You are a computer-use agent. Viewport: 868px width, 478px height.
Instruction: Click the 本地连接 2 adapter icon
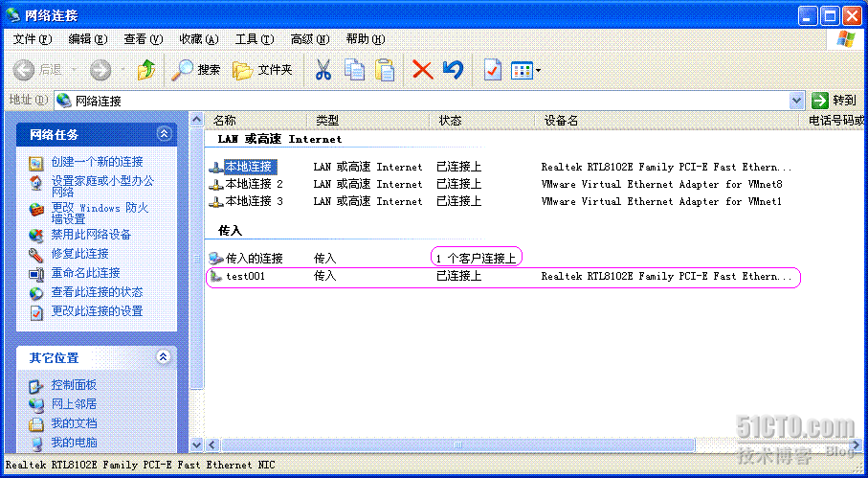point(216,184)
